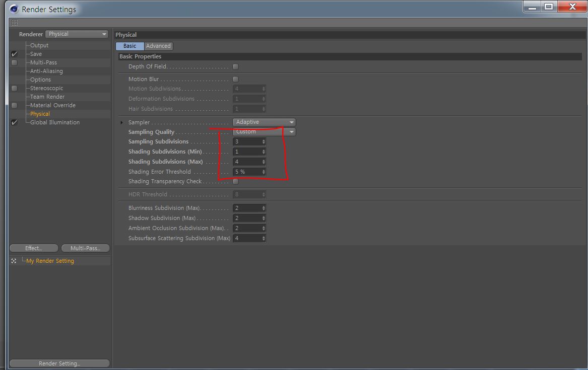Screen dimensions: 588x370
Task: Click the Cinema 4D logo icon in title bar
Action: click(x=14, y=9)
